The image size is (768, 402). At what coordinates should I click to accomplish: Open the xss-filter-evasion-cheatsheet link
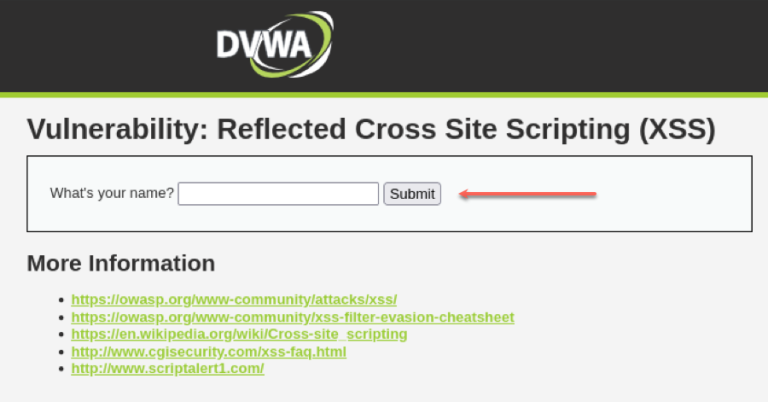tap(293, 317)
